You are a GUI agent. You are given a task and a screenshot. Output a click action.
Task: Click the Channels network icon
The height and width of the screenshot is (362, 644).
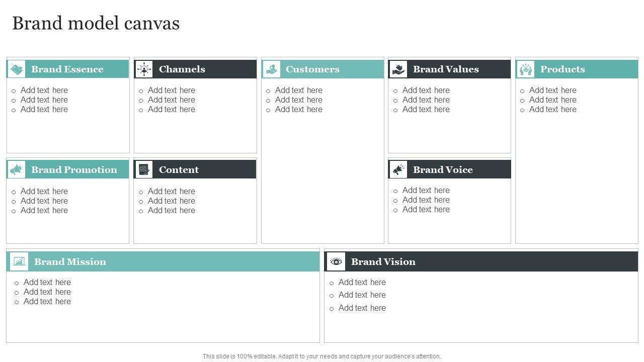click(x=144, y=69)
